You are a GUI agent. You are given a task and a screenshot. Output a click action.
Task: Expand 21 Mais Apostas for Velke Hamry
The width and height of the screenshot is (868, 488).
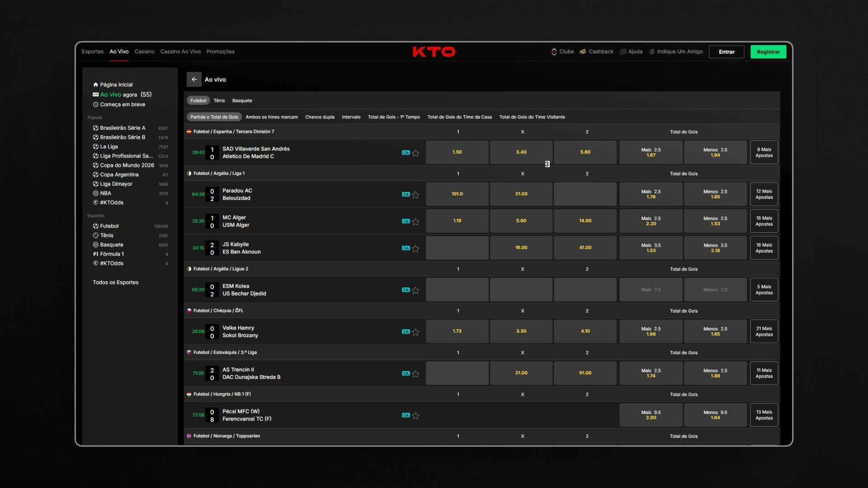tap(764, 331)
